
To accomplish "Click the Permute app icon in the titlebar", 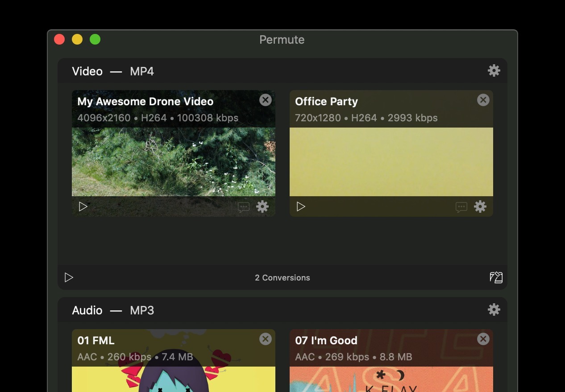I will pos(282,40).
